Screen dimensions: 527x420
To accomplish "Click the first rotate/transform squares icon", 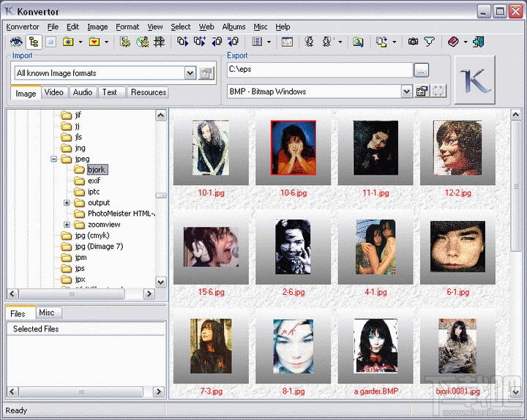I will pos(182,42).
